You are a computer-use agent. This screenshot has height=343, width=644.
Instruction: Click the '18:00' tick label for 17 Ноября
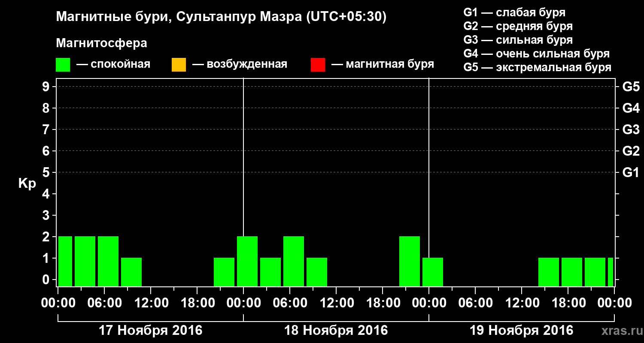click(x=197, y=303)
